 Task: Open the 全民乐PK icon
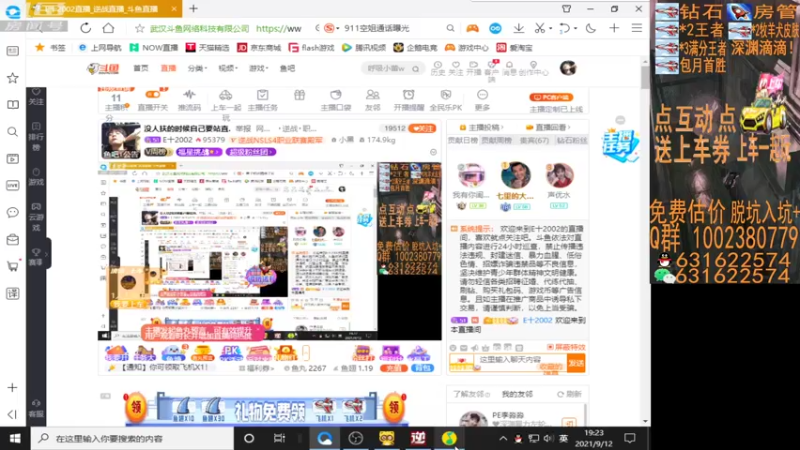click(446, 100)
